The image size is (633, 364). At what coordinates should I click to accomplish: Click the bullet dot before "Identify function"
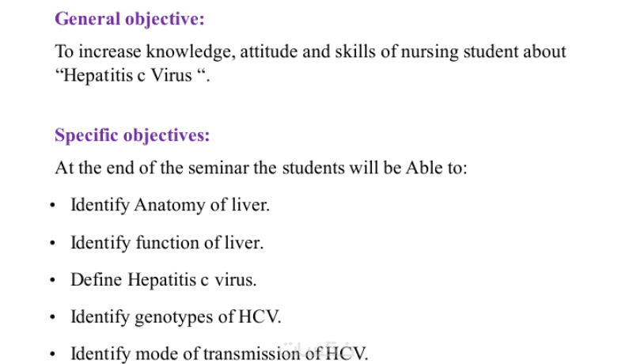(x=51, y=244)
